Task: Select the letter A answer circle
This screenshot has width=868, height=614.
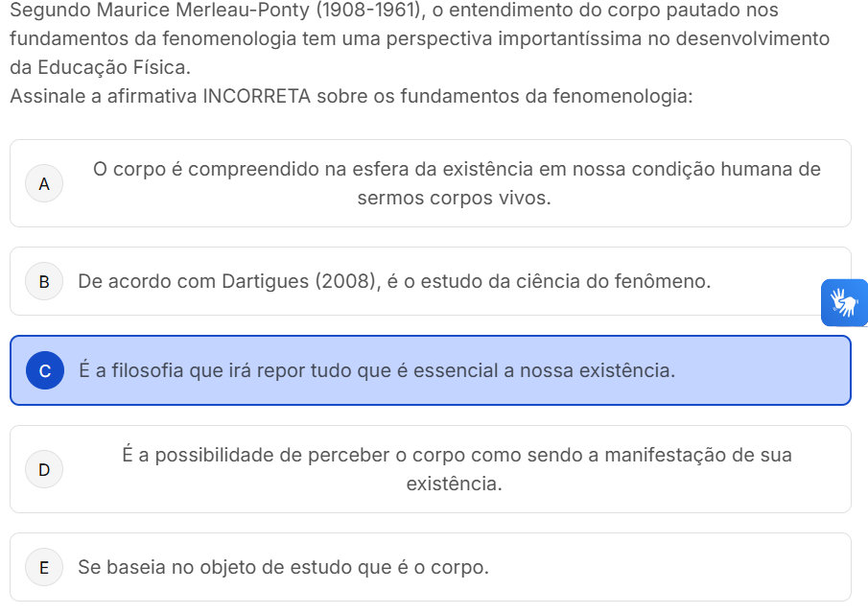Action: [x=44, y=184]
